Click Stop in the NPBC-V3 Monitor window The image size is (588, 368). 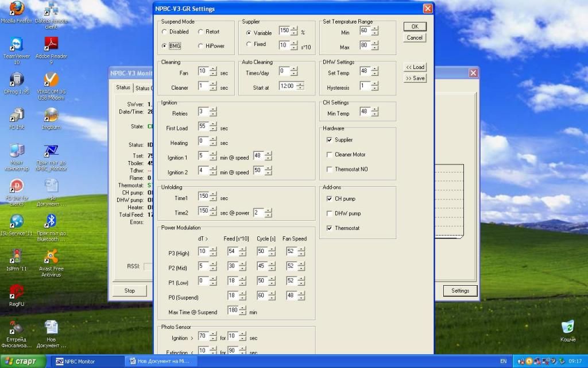pyautogui.click(x=129, y=290)
